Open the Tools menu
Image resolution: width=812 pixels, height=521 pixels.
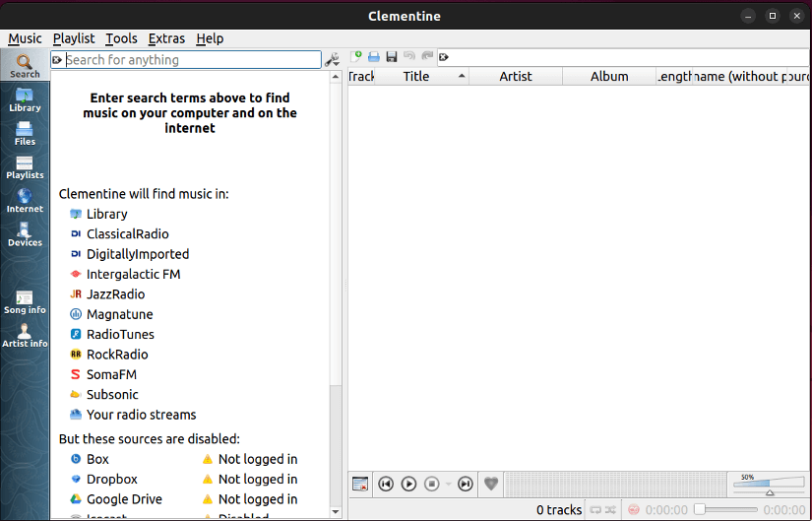pos(121,38)
